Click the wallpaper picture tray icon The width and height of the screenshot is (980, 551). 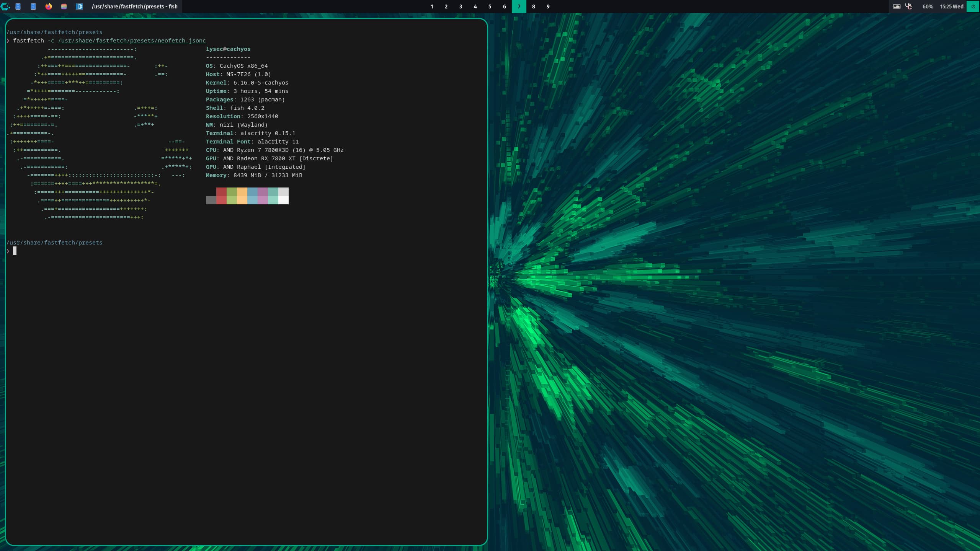click(897, 7)
